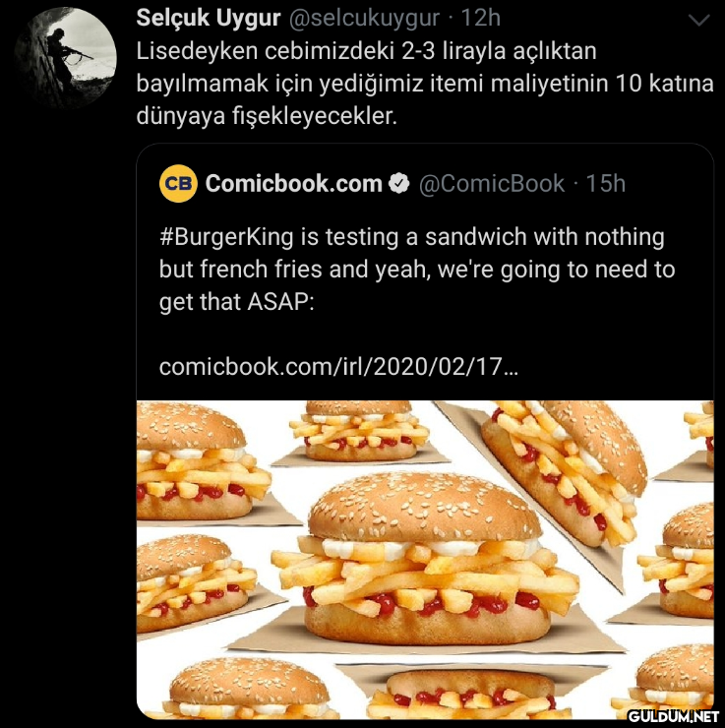Viewport: 725px width, 728px height.
Task: Open the #BurgerKing hashtag
Action: (226, 237)
